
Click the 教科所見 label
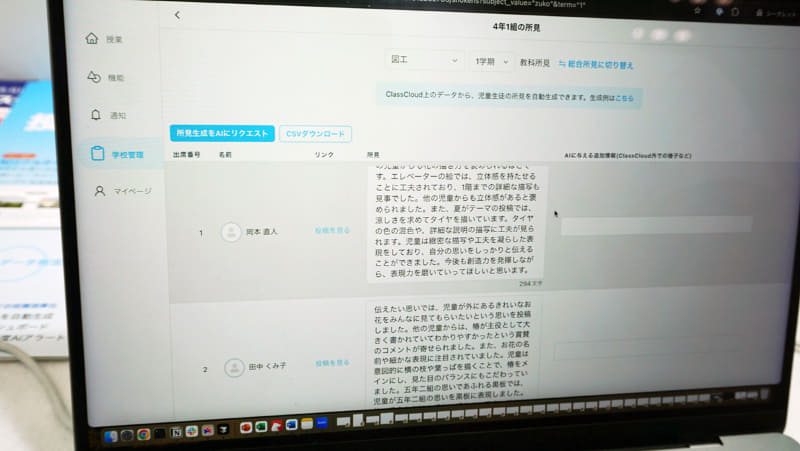(535, 63)
